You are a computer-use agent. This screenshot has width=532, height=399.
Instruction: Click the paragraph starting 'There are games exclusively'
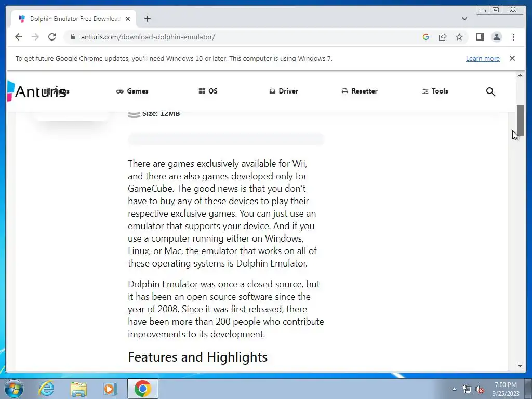[x=222, y=214]
